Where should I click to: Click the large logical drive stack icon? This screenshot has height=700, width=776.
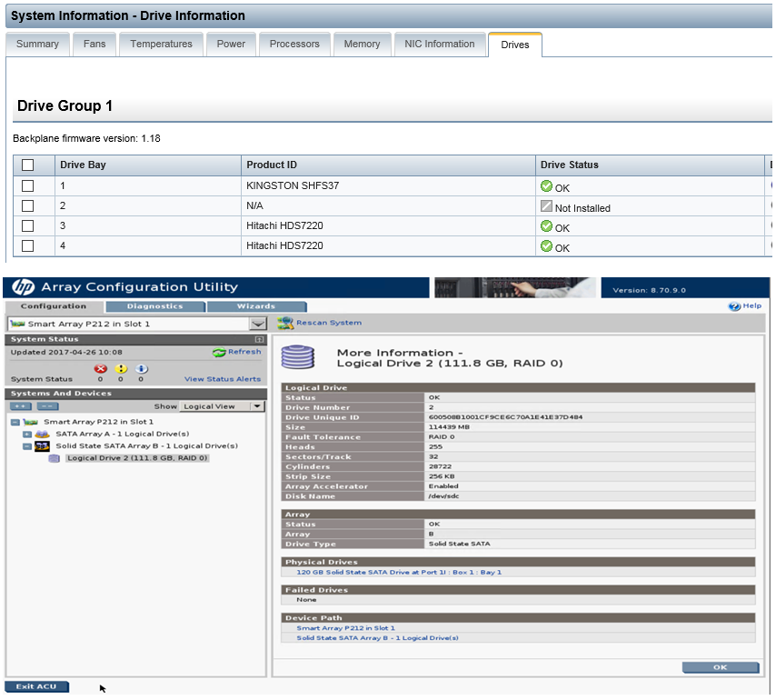(298, 357)
